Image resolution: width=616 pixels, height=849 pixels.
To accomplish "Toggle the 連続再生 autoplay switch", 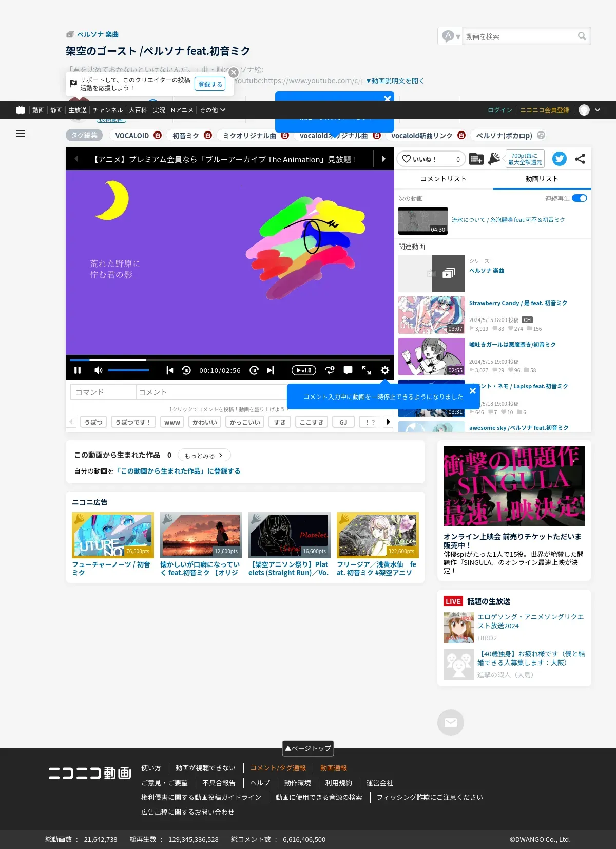I will pyautogui.click(x=580, y=198).
